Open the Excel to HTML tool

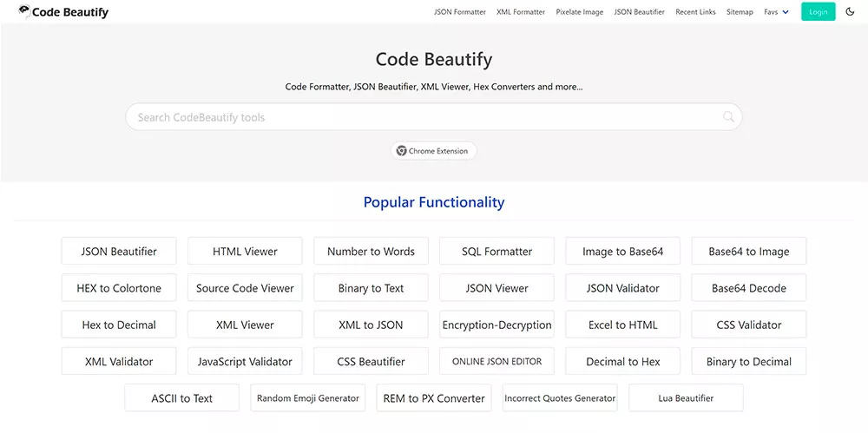coord(622,325)
